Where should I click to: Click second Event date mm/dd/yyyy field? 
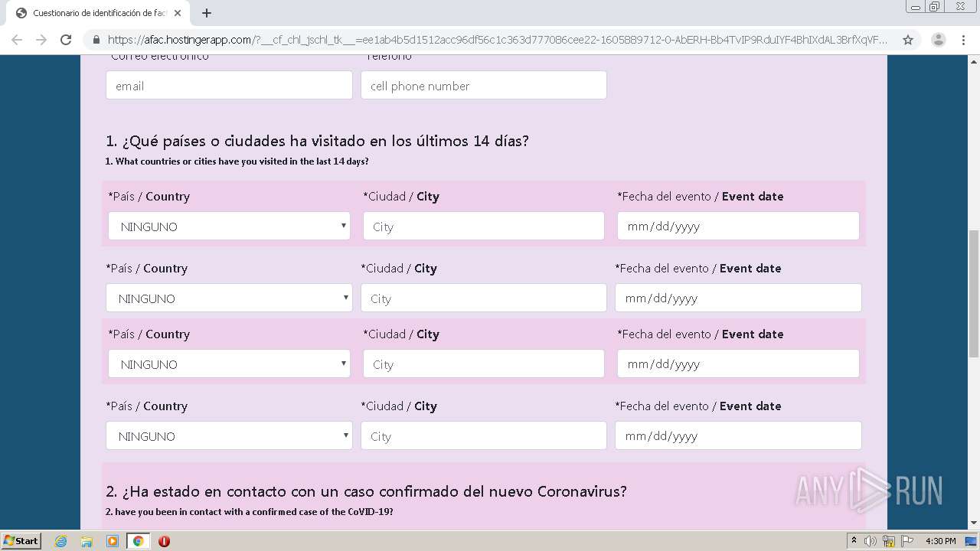tap(738, 298)
